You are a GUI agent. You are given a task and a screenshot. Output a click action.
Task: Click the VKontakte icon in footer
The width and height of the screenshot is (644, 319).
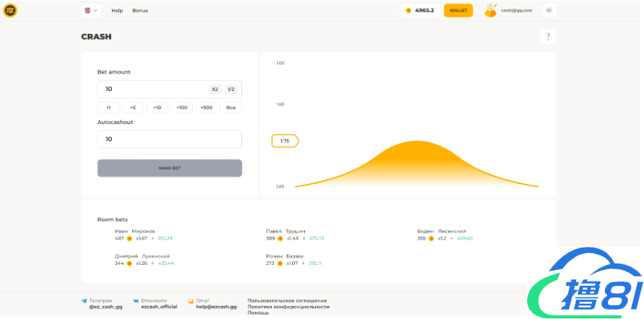tap(136, 300)
